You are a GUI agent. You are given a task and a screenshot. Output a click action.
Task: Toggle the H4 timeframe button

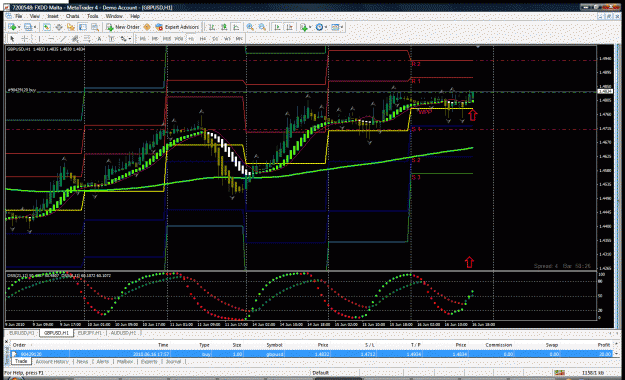[x=202, y=39]
